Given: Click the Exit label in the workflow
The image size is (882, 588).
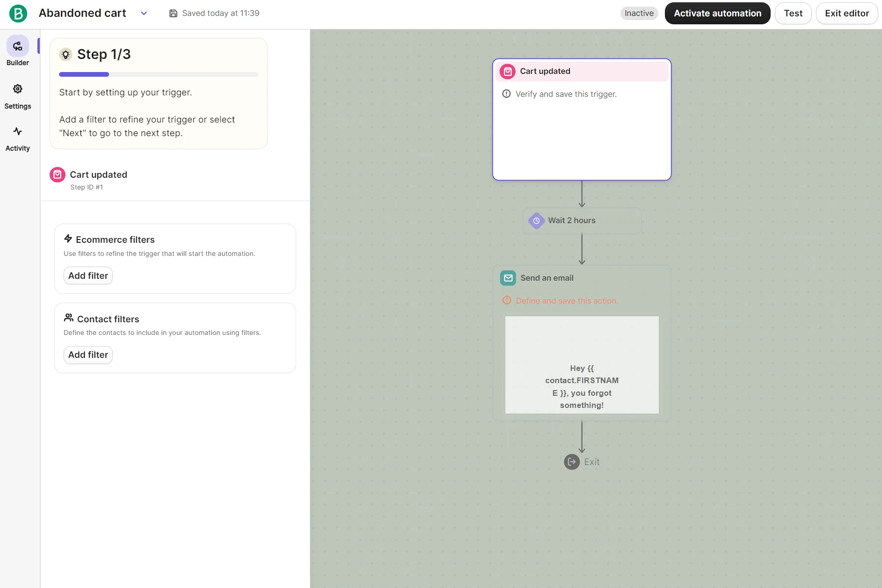Looking at the screenshot, I should point(591,462).
